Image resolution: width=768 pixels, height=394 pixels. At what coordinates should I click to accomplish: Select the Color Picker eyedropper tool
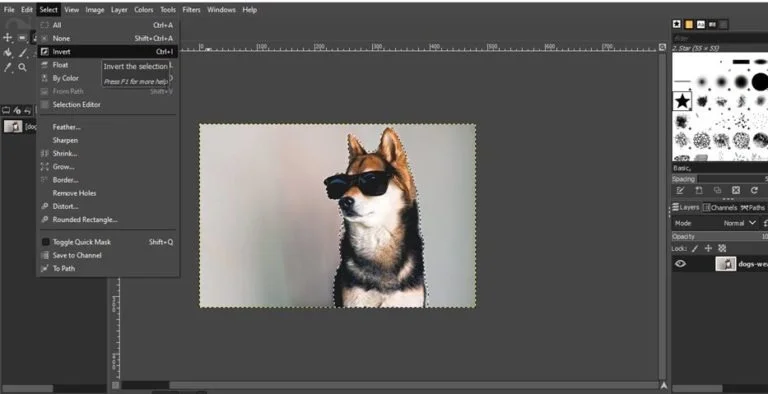point(7,67)
